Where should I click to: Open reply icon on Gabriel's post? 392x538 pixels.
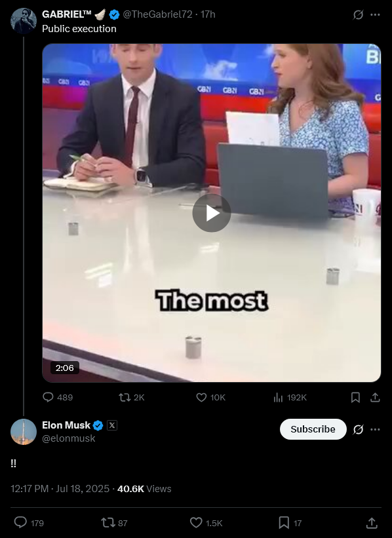48,397
